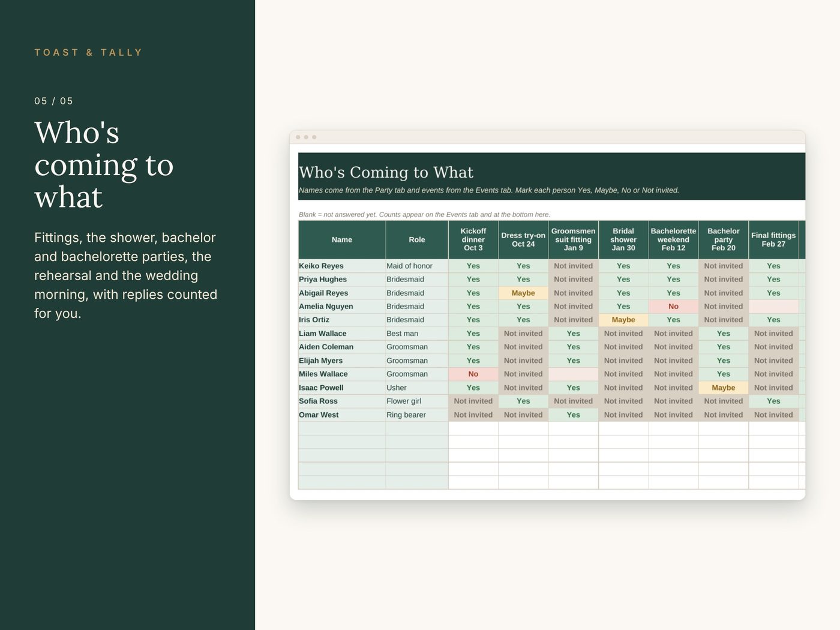Click the Priya Hughes name cell
Screen dimensions: 840x630
tap(342, 280)
